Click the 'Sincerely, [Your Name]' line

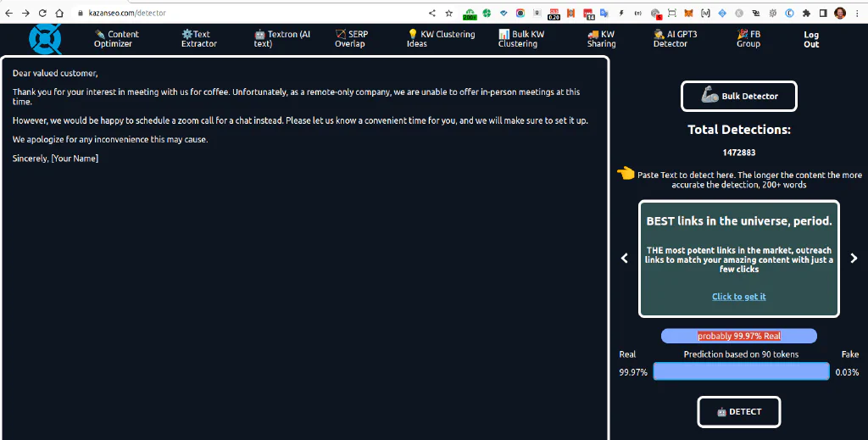(55, 159)
